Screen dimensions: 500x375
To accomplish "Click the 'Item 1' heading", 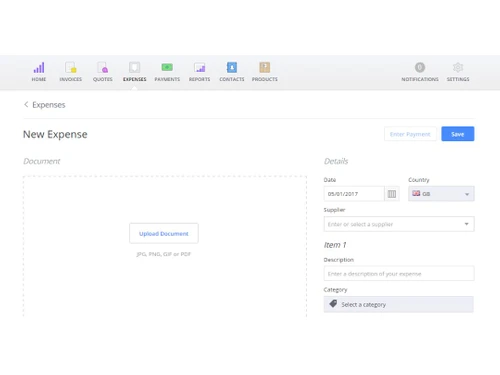I will (x=335, y=245).
